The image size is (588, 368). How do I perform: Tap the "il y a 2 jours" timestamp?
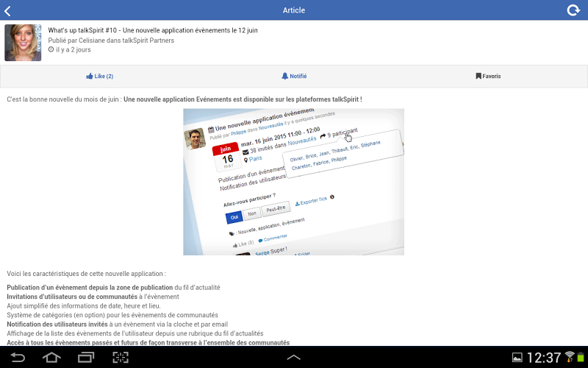click(69, 50)
